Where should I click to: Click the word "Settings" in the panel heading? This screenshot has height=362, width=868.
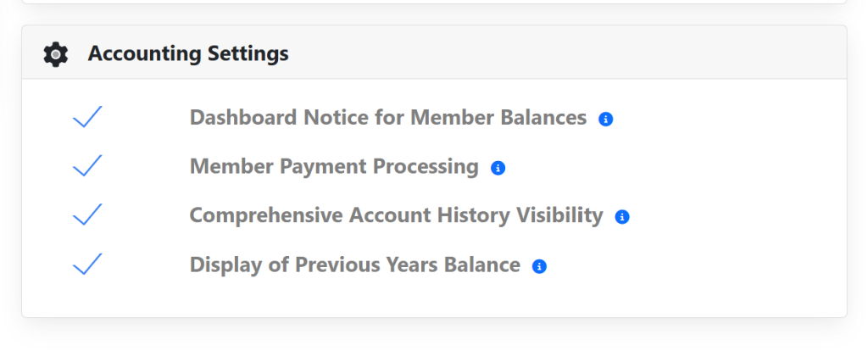(248, 54)
